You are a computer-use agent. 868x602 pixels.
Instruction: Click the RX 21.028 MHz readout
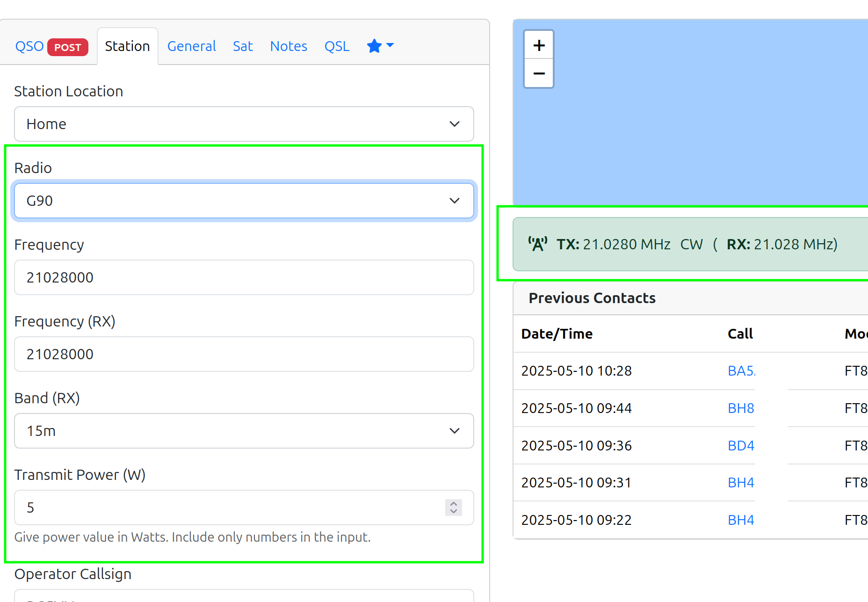[782, 244]
